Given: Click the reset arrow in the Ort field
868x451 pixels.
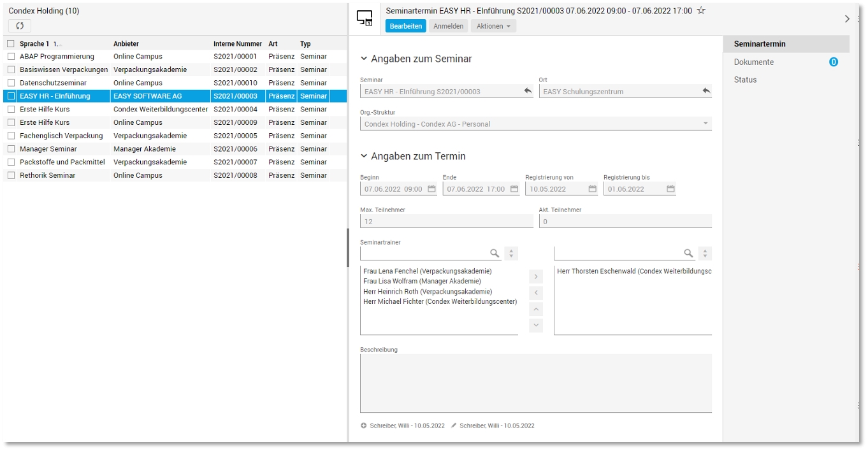Looking at the screenshot, I should tap(706, 91).
